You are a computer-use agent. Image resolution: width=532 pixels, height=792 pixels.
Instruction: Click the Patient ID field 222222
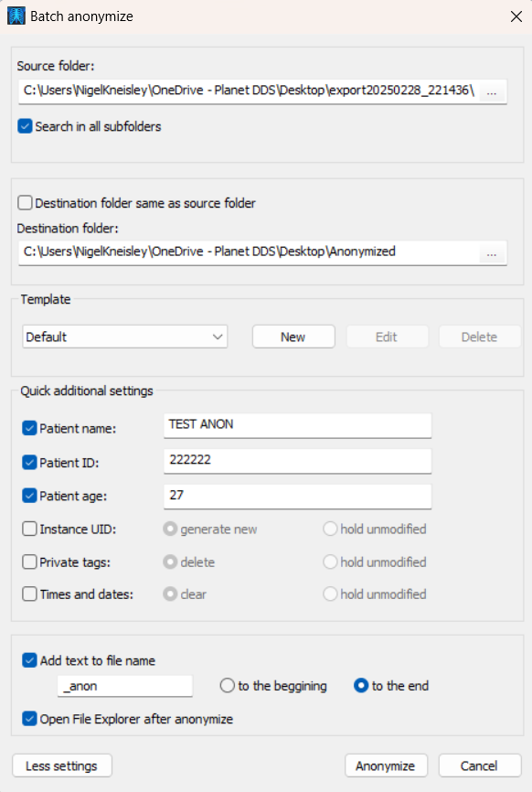(297, 461)
